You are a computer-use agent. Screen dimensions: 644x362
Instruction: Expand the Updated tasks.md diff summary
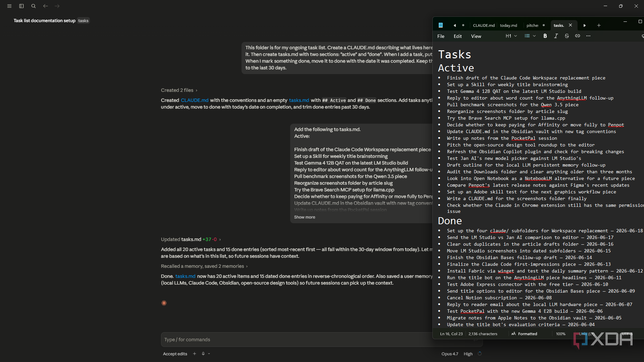tap(191, 239)
